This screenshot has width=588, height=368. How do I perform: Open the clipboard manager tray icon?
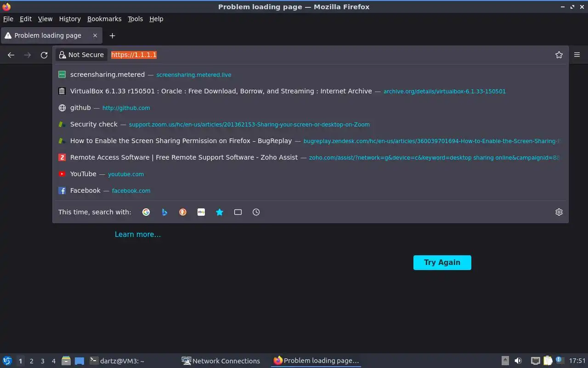point(548,361)
